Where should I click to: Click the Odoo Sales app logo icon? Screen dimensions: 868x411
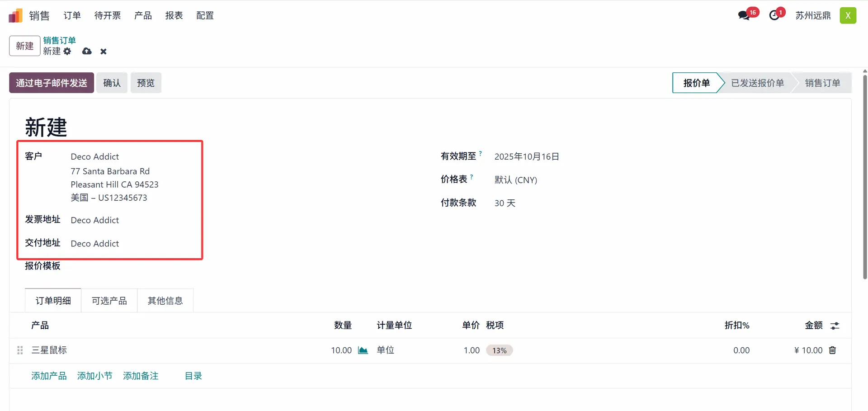pos(15,16)
